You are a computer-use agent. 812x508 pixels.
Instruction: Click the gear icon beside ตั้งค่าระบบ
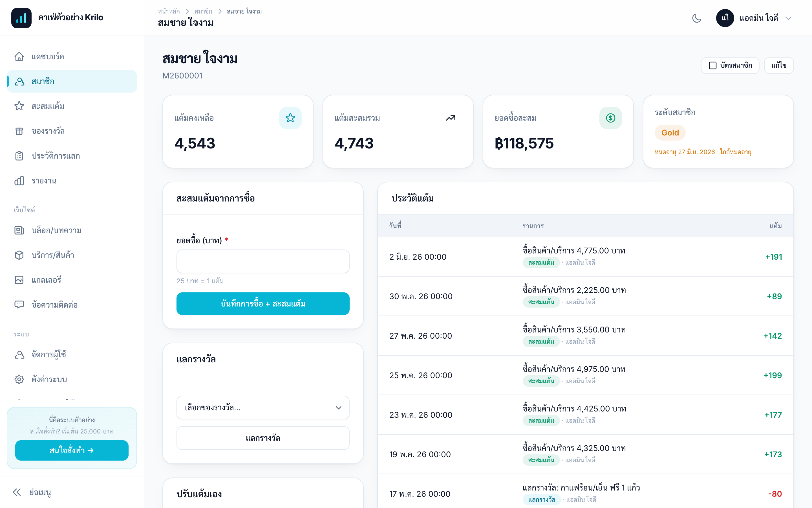[x=19, y=379]
